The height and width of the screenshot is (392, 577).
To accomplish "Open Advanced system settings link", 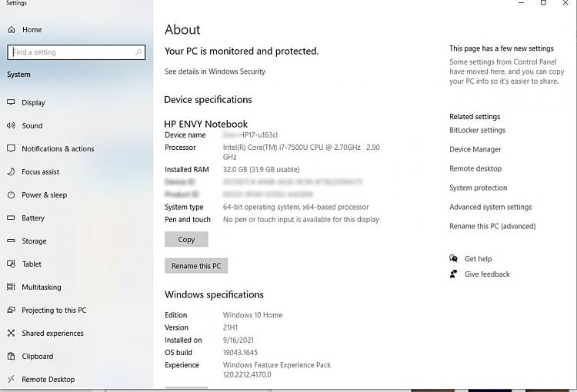I will click(491, 207).
